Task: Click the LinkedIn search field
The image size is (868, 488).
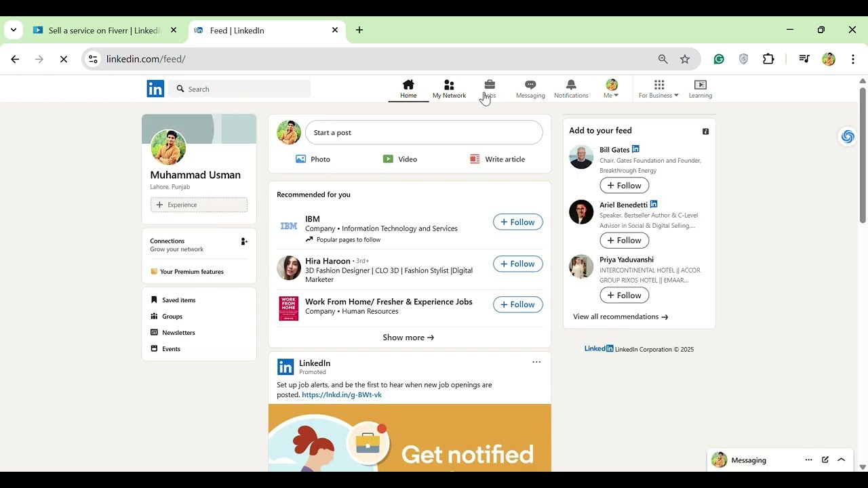Action: (240, 89)
